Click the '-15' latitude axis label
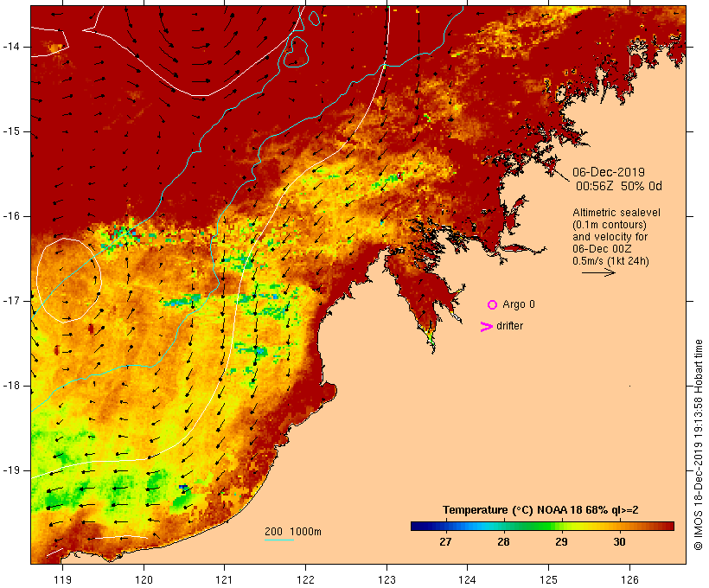 click(x=10, y=131)
